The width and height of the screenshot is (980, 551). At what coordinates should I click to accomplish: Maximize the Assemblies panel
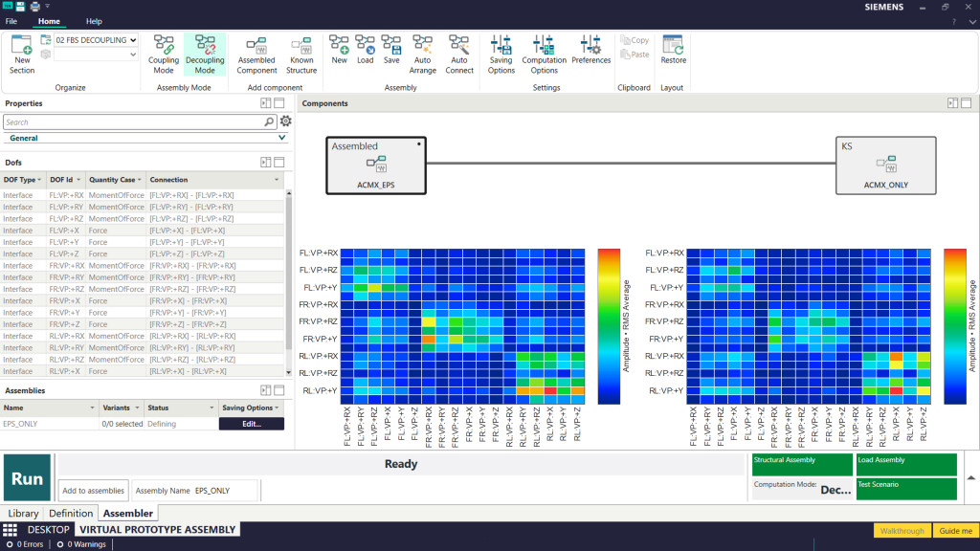[x=279, y=390]
